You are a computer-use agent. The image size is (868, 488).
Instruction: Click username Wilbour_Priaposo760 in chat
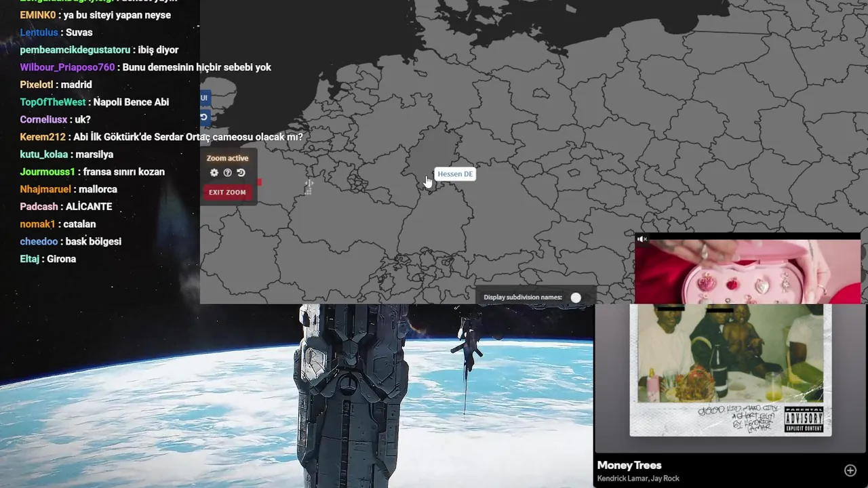pos(68,67)
